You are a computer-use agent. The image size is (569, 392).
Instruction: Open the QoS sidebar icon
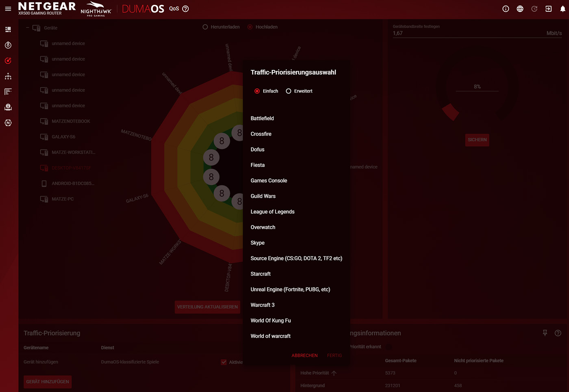[8, 61]
